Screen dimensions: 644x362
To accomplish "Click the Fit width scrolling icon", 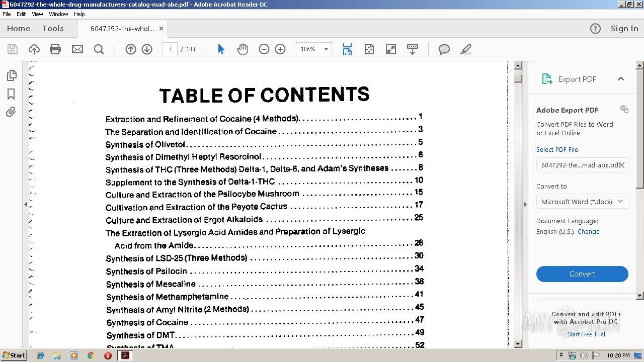I will tap(347, 49).
